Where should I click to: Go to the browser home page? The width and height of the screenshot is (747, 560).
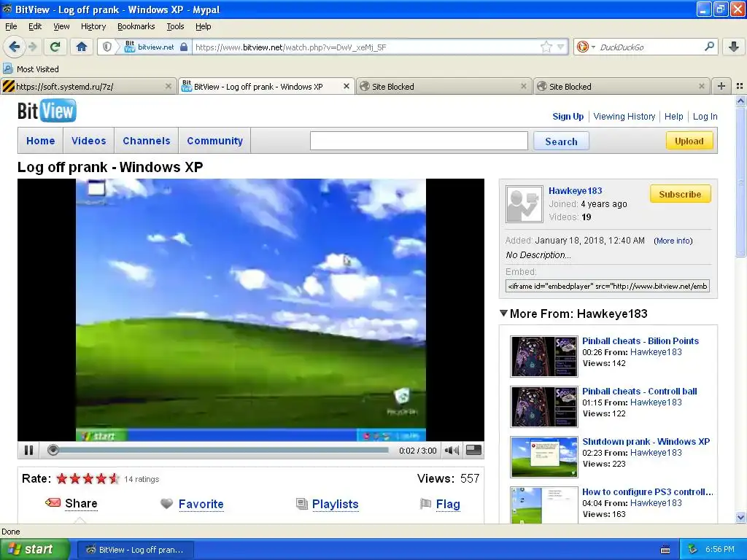[x=82, y=47]
